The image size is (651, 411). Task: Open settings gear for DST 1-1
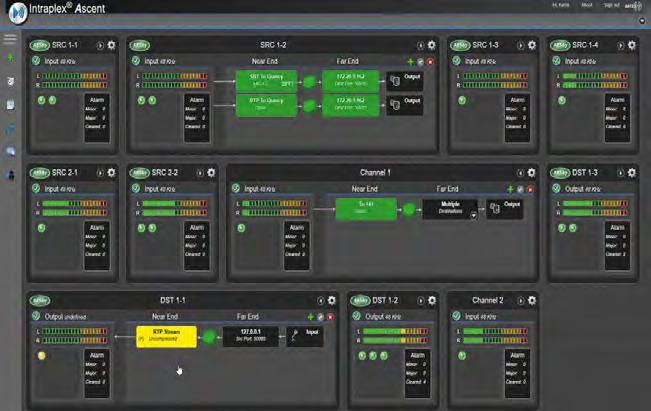click(332, 300)
